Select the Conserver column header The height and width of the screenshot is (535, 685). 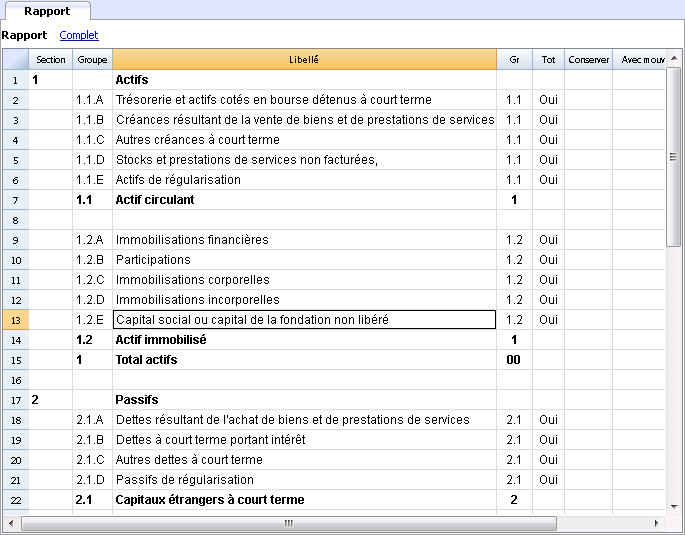tap(588, 59)
